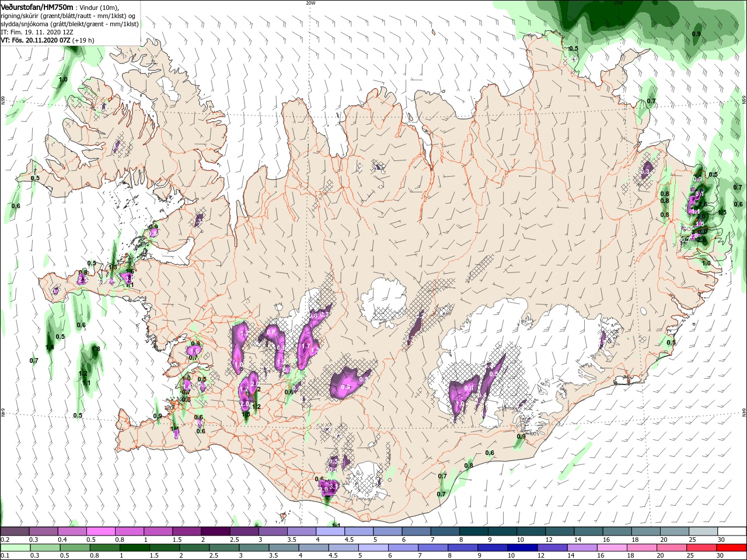Screen dimensions: 747x560
Task: Click the bright pink 0.5 snow legend swatch
Action: (100, 531)
